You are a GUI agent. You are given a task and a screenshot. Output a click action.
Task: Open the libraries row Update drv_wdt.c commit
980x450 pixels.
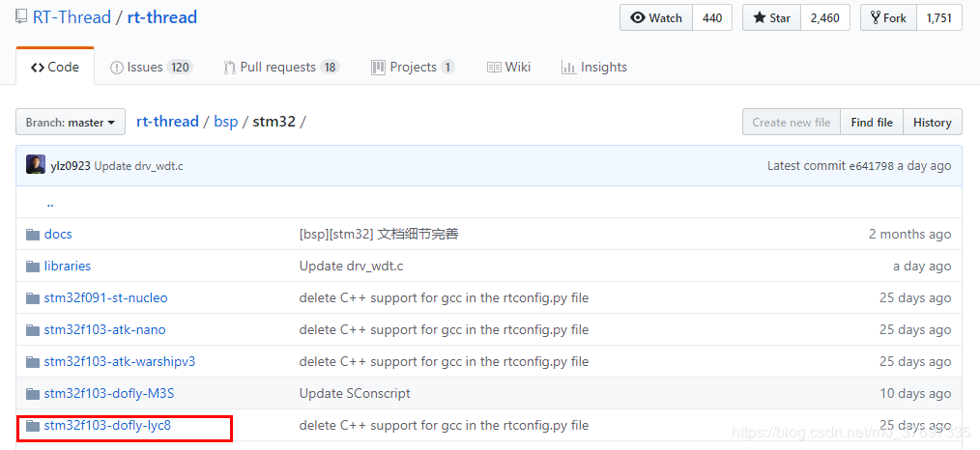(351, 266)
